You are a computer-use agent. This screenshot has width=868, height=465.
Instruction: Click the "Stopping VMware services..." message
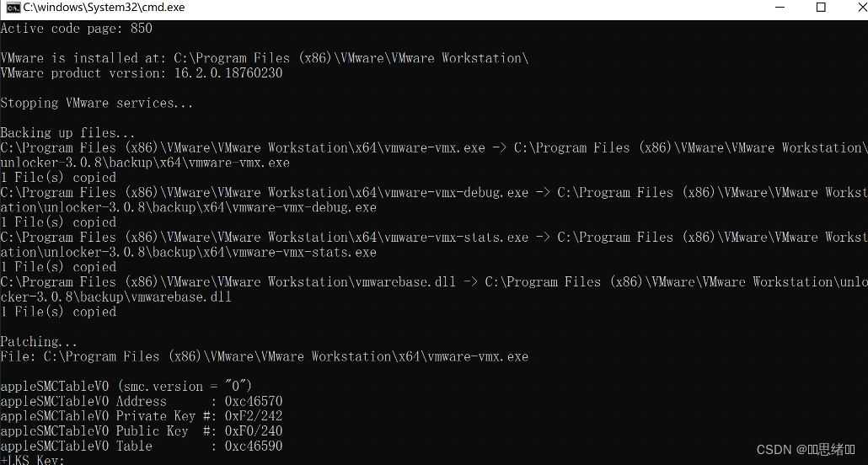pyautogui.click(x=97, y=104)
